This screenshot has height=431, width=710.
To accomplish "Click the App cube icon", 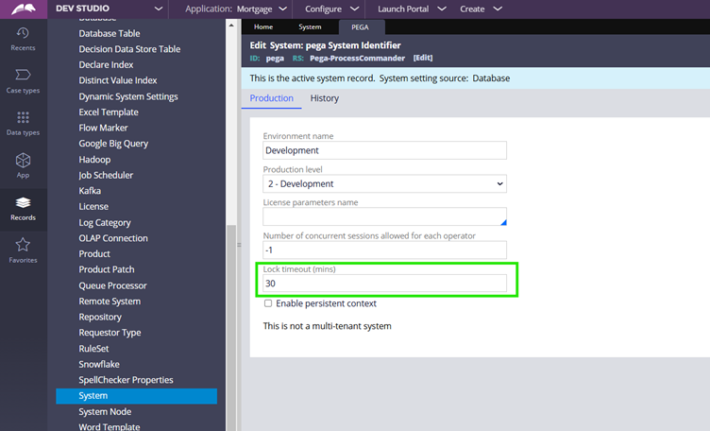I will (22, 165).
